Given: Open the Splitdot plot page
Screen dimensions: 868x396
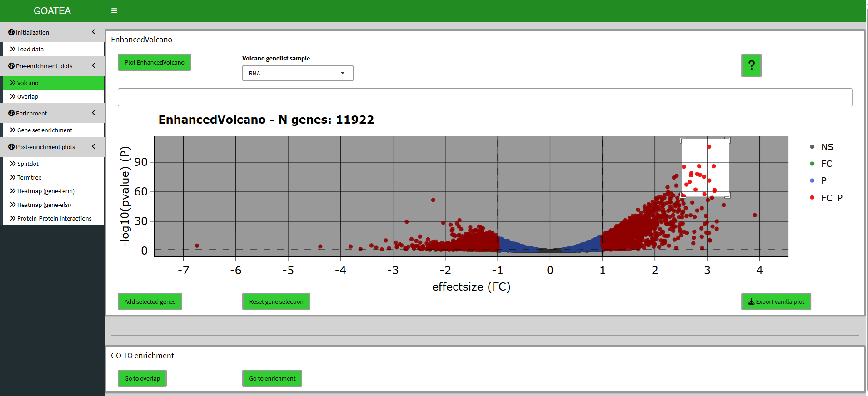Looking at the screenshot, I should [28, 164].
